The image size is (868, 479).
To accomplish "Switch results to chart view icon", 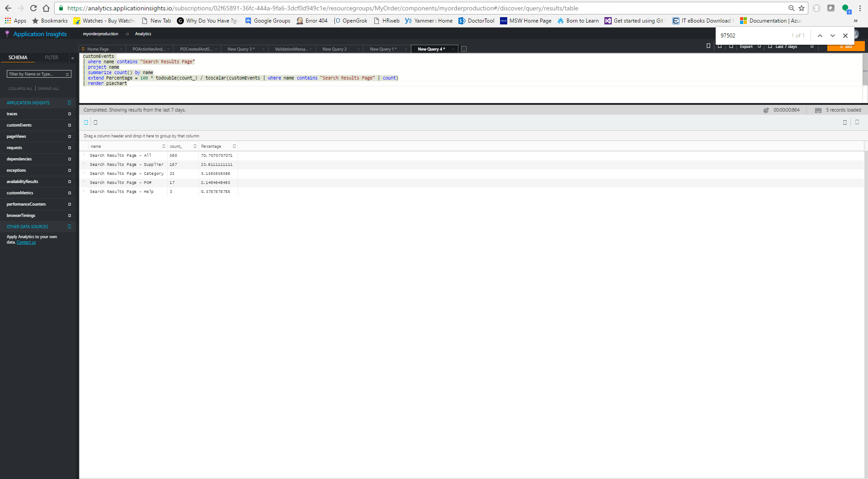I will click(95, 122).
